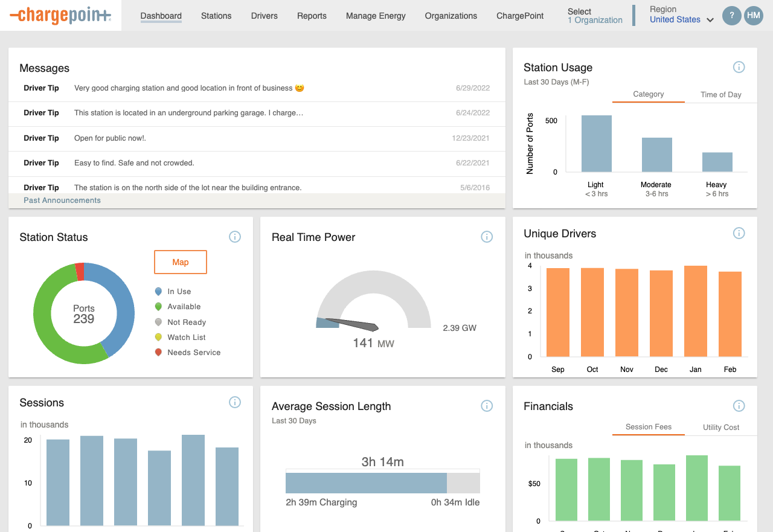The height and width of the screenshot is (532, 773).
Task: Click the Map button in Station Status
Action: click(x=180, y=262)
